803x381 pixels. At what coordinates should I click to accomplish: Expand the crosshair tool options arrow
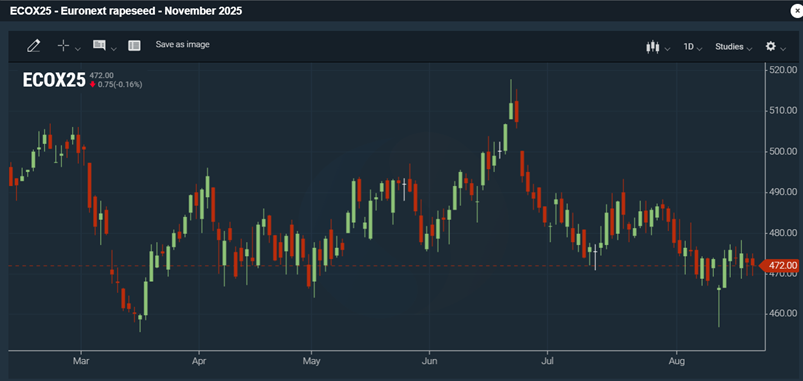pyautogui.click(x=78, y=49)
